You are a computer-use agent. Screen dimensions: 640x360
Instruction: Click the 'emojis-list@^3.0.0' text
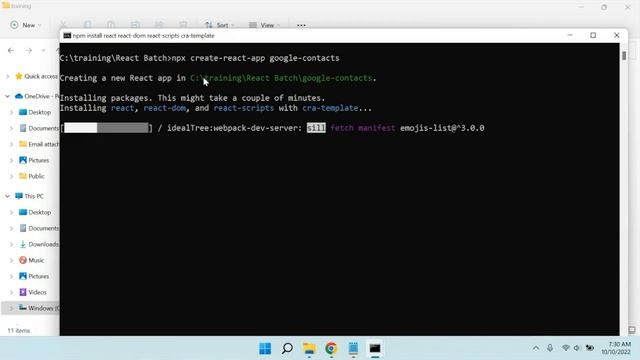[442, 128]
